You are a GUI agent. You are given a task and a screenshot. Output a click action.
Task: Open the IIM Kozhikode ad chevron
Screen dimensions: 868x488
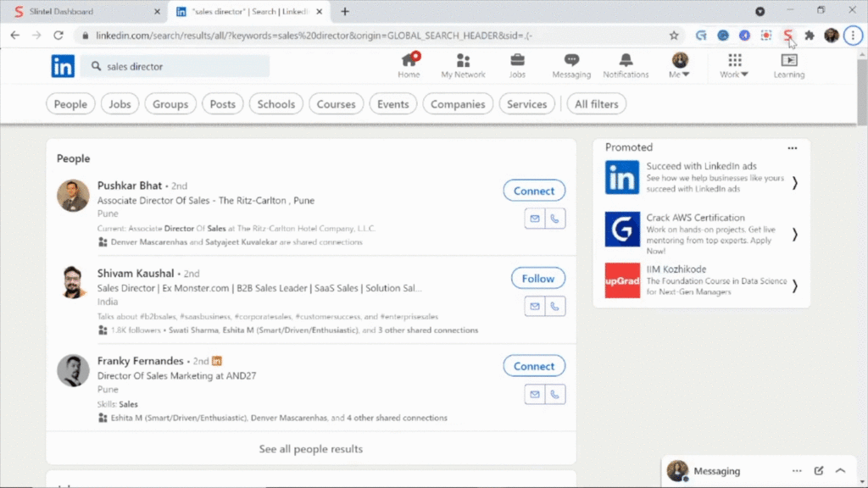coord(795,286)
